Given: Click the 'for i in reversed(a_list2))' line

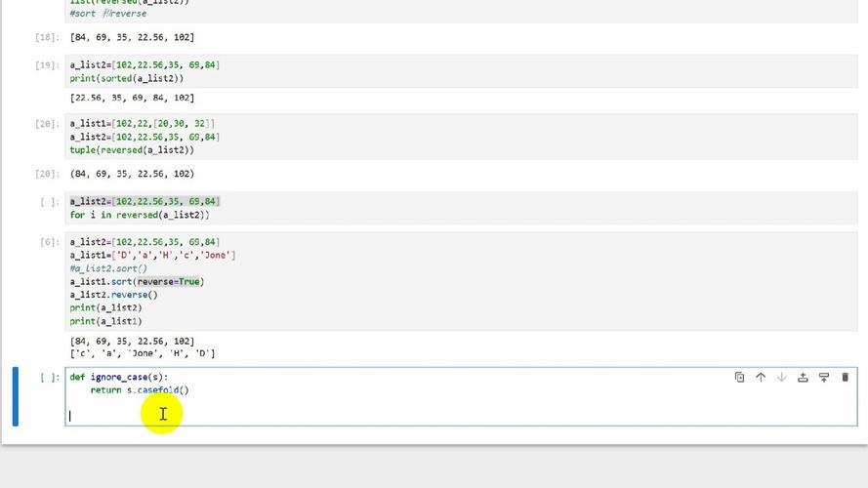Looking at the screenshot, I should click(140, 215).
